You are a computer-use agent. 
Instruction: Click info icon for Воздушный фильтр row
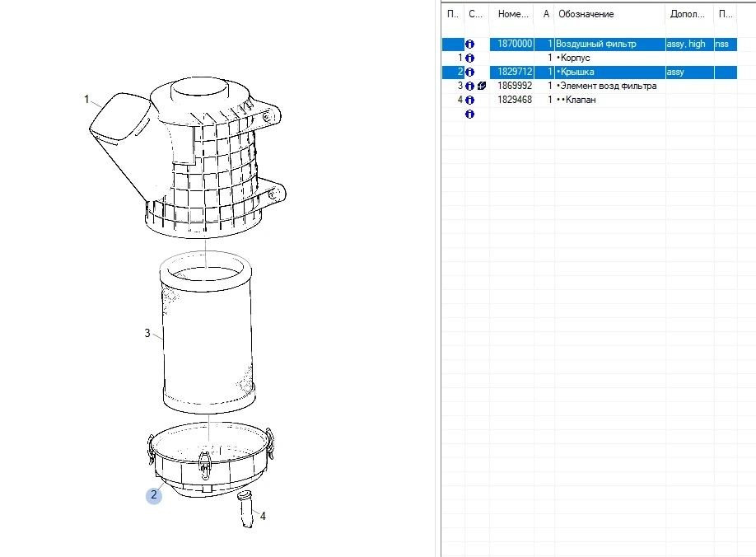[x=469, y=44]
